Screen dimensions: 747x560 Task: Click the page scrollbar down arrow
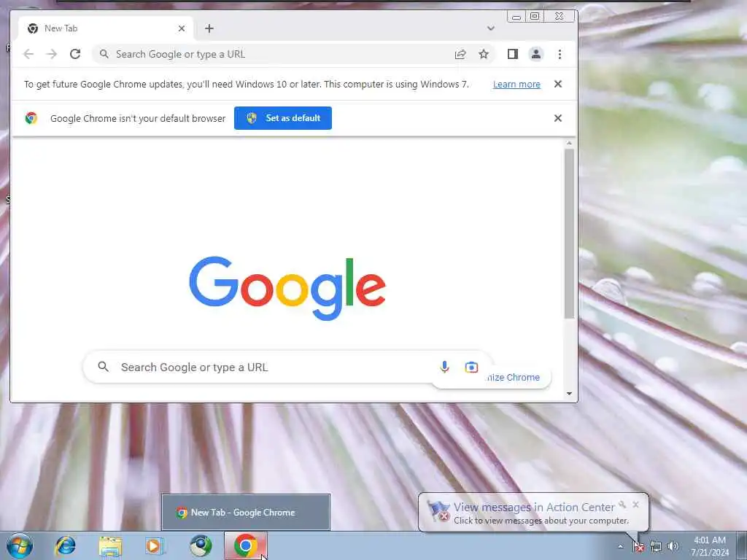tap(569, 394)
